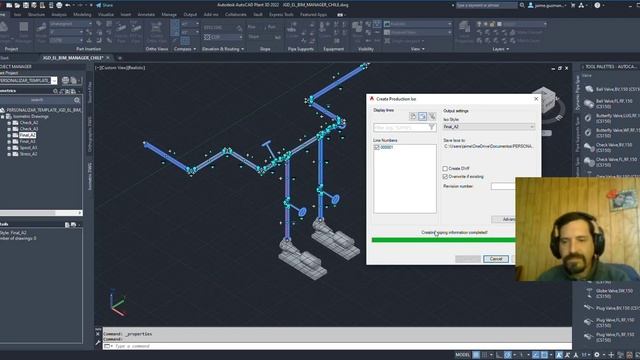Click the search magnifier in Project Manager search box
Viewport: 640px width, 360px height.
click(77, 100)
